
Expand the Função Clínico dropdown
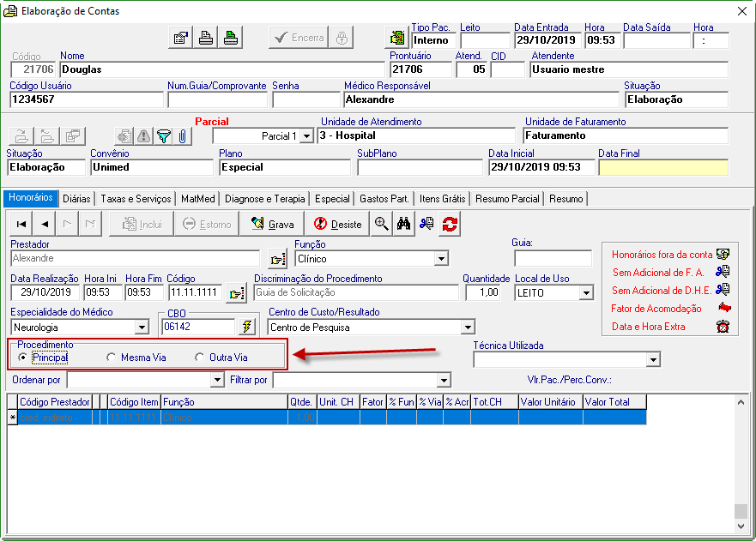click(441, 259)
